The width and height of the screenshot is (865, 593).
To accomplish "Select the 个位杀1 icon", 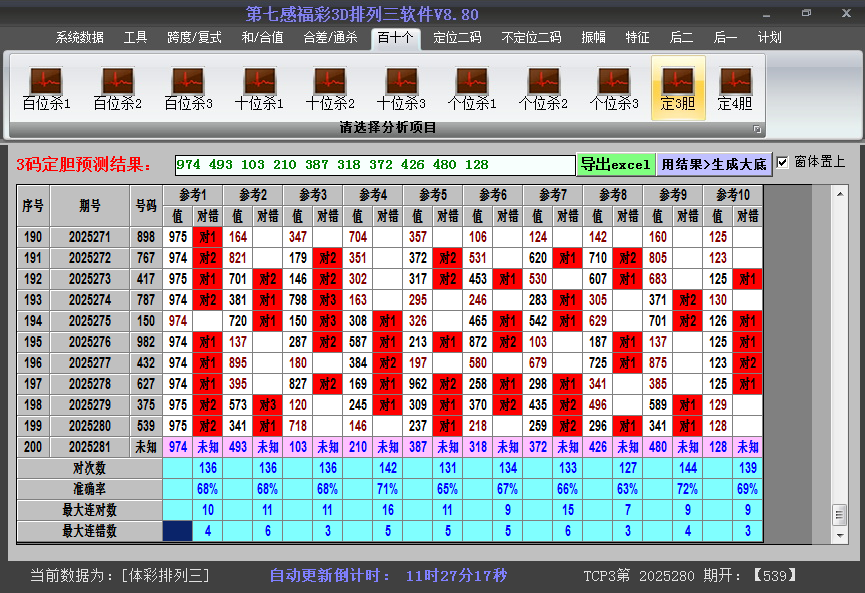I will 474,85.
